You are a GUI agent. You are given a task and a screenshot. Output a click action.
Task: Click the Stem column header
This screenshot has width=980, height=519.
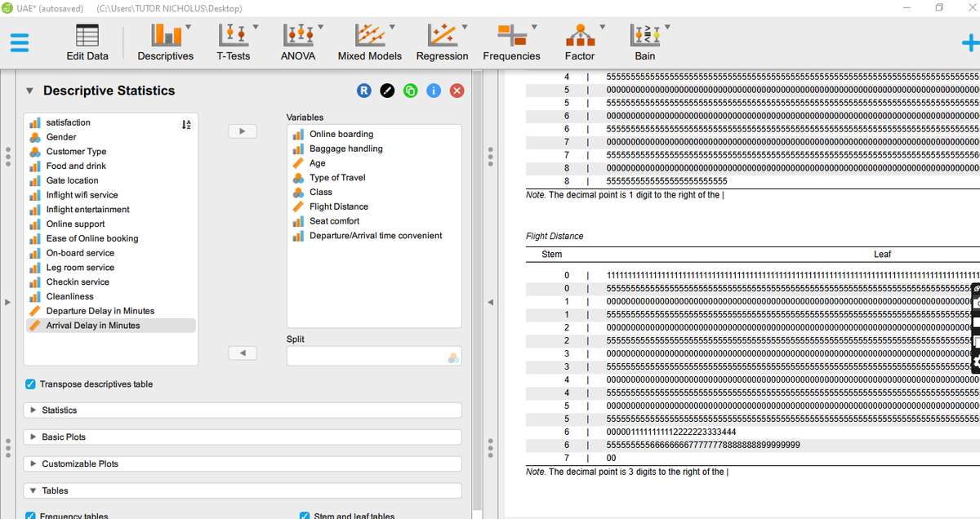[552, 255]
